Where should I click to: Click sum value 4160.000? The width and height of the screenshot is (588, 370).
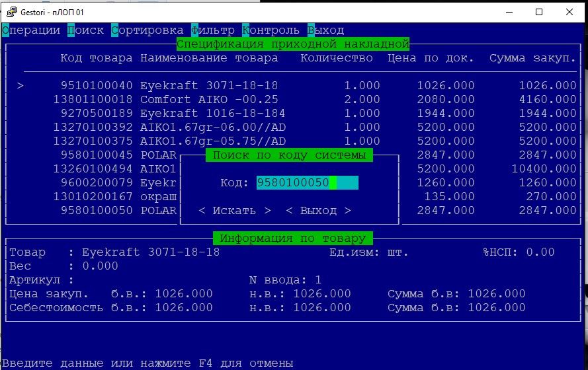tap(548, 99)
